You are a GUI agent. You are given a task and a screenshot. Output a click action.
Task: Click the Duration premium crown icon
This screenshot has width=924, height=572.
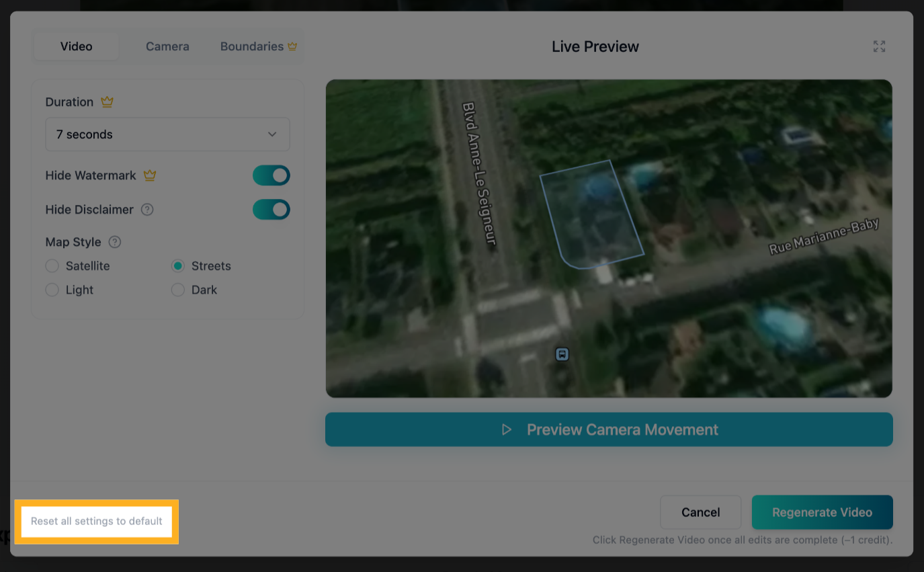107,102
